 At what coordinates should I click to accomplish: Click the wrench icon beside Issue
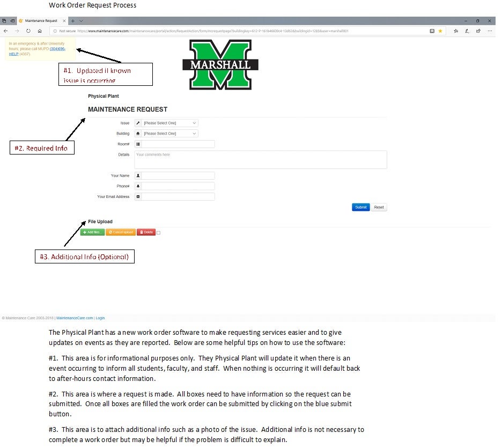pos(138,123)
